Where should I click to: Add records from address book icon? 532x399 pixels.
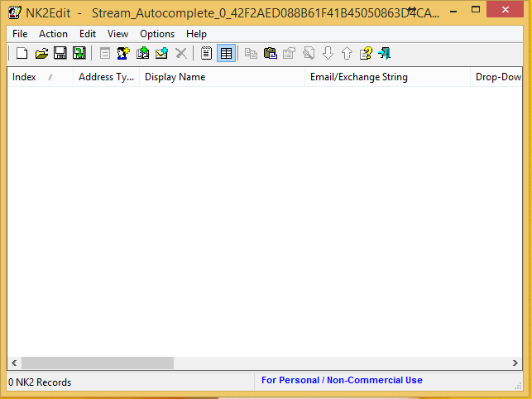click(x=142, y=53)
